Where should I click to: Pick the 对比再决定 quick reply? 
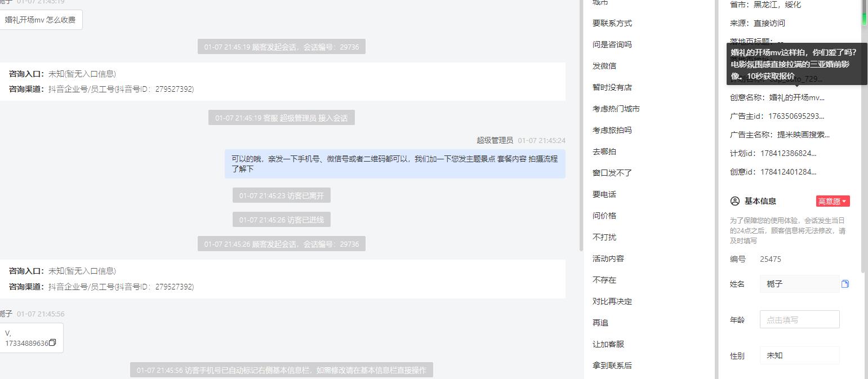coord(612,301)
